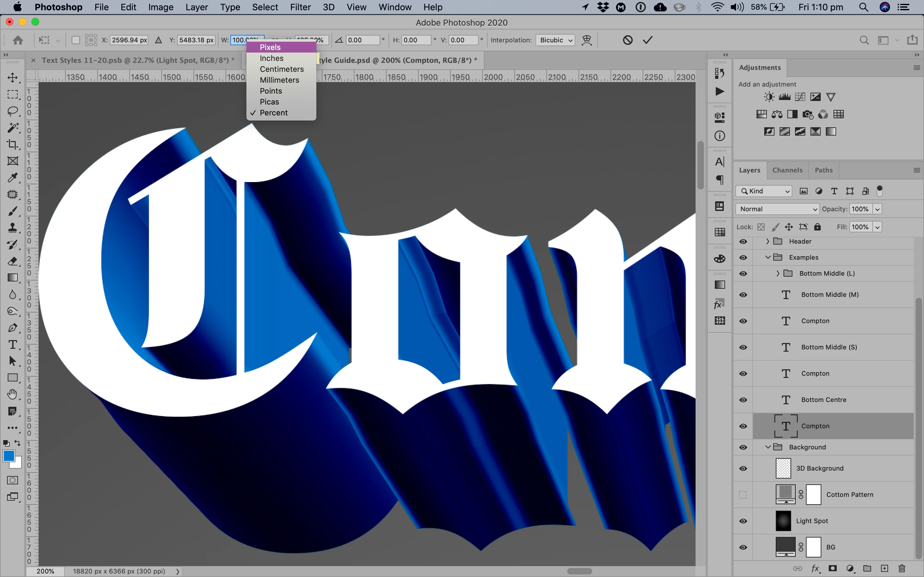Open the Filter menu
The width and height of the screenshot is (924, 577).
[300, 7]
